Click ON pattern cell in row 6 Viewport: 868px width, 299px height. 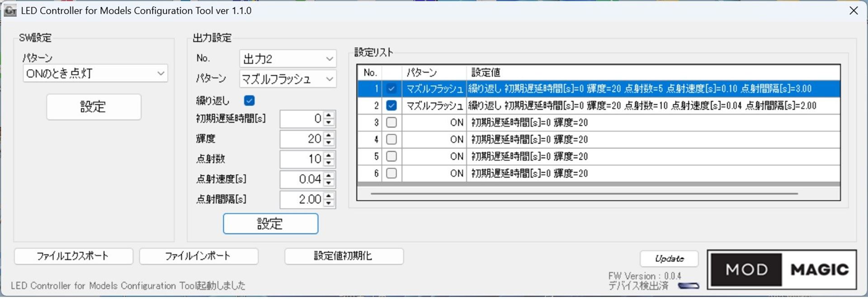pos(434,173)
